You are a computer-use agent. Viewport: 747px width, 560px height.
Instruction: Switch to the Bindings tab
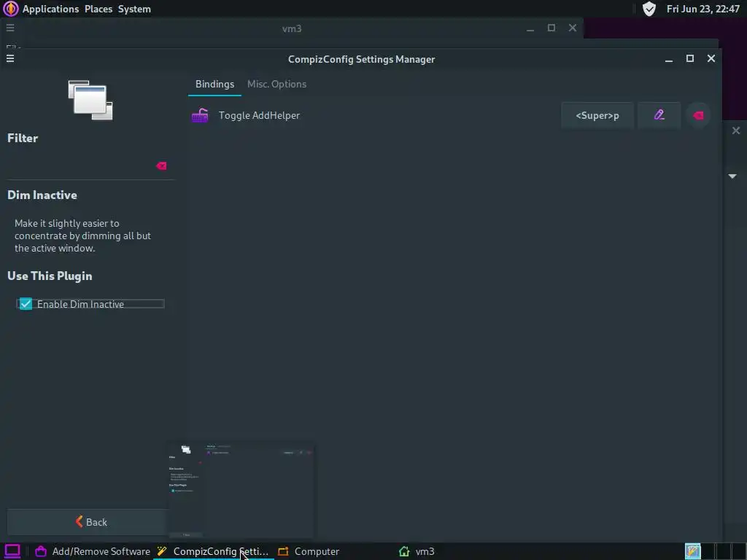coord(215,85)
